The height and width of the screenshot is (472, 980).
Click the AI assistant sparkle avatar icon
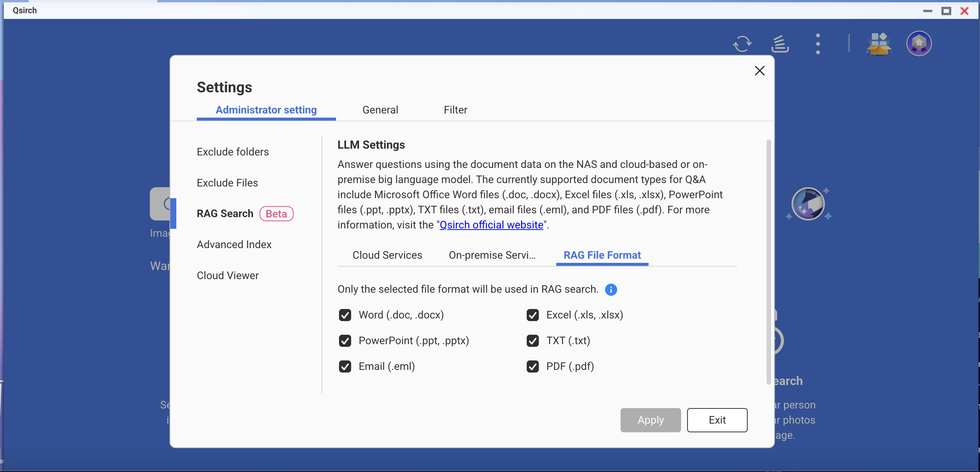coord(808,204)
